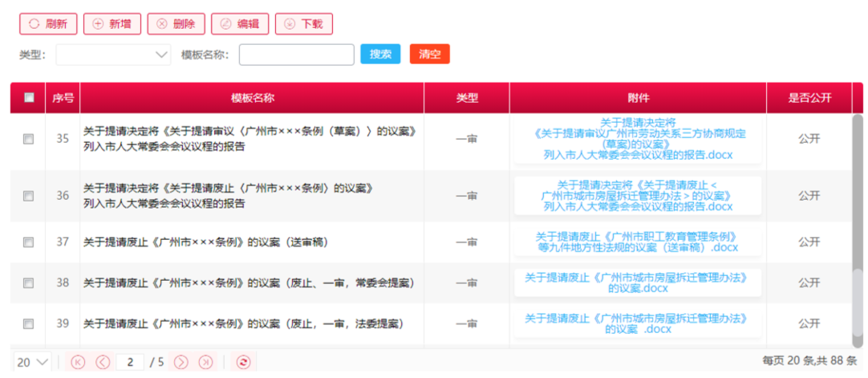Screen dimensions: 868x378
Task: Focus the 模板名称 text input field
Action: (296, 55)
